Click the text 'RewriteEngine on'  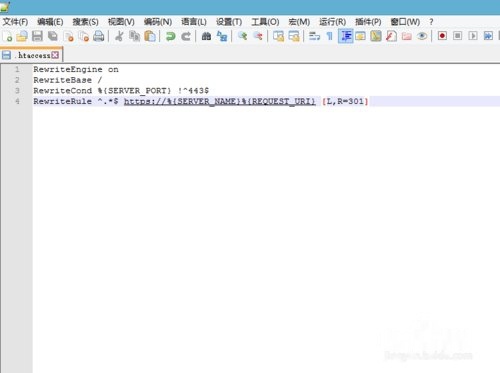pyautogui.click(x=76, y=70)
